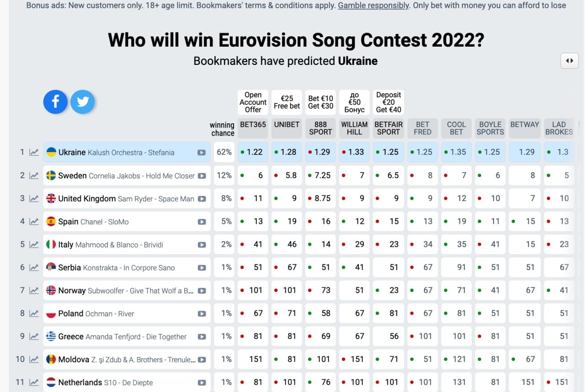Expand the table using the arrows icon
This screenshot has height=392, width=585.
569,60
